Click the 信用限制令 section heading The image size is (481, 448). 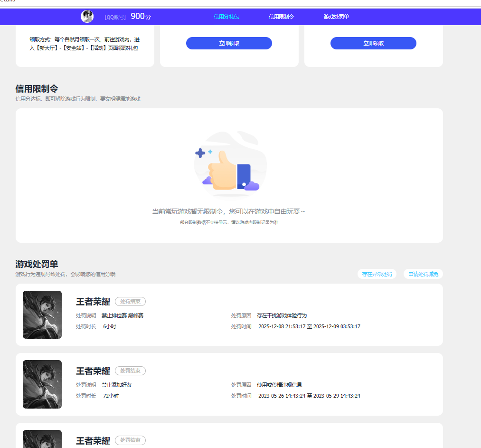(x=37, y=89)
